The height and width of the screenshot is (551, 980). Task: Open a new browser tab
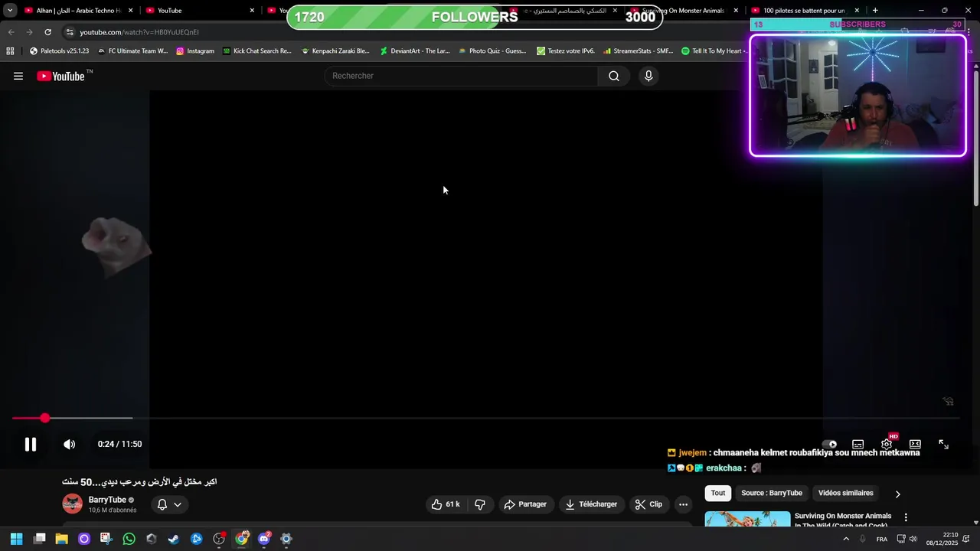[875, 11]
